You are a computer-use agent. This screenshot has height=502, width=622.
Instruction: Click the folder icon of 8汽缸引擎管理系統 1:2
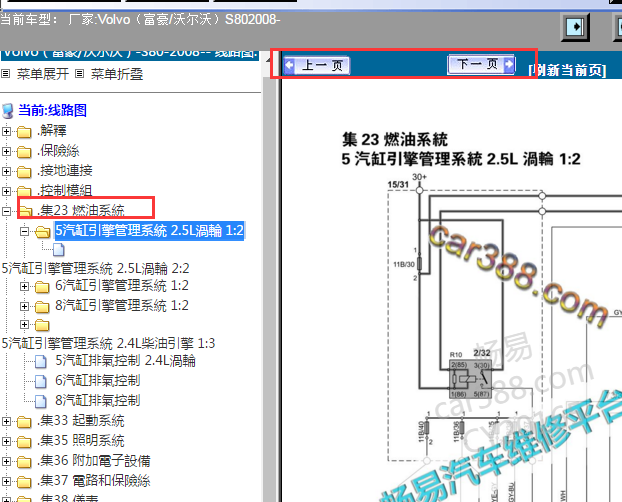42,306
